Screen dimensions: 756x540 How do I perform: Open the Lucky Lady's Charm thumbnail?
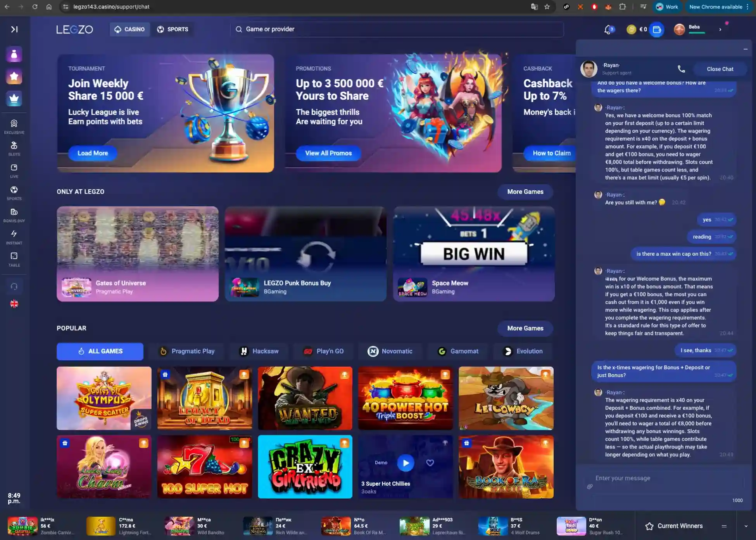point(104,467)
